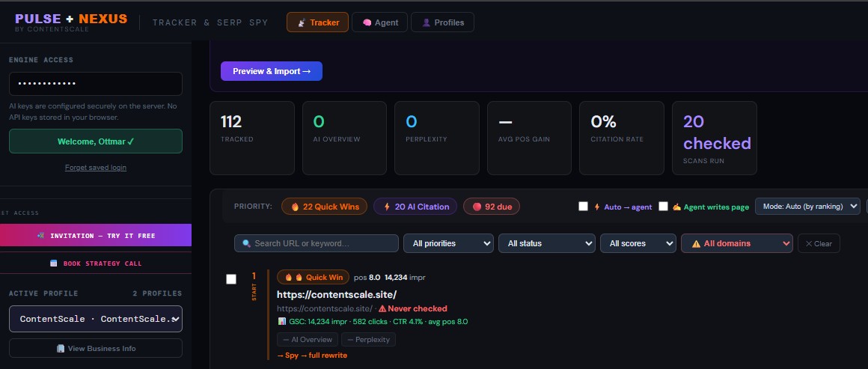The height and width of the screenshot is (369, 868).
Task: Click the AI Overview tag on row 1
Action: pos(308,340)
